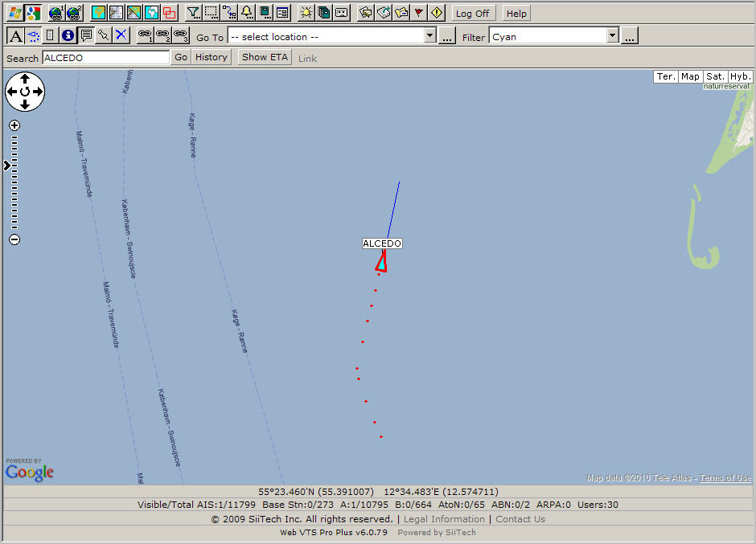This screenshot has width=756, height=544.
Task: Toggle the Google map provider button
Action: click(32, 13)
